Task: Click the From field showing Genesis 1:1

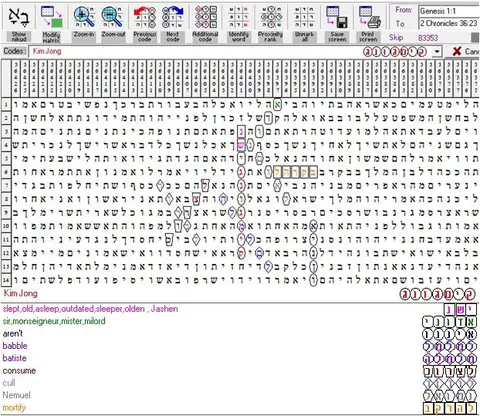Action: click(x=449, y=11)
